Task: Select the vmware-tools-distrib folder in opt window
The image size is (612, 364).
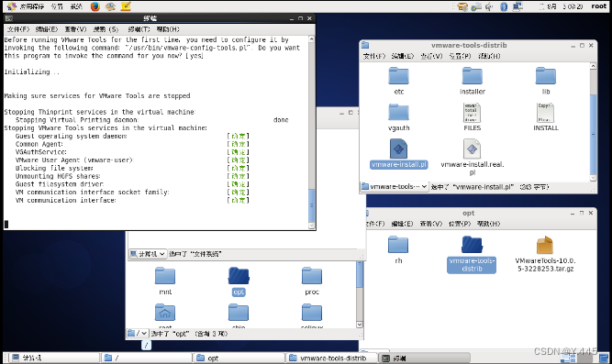Action: [x=472, y=245]
